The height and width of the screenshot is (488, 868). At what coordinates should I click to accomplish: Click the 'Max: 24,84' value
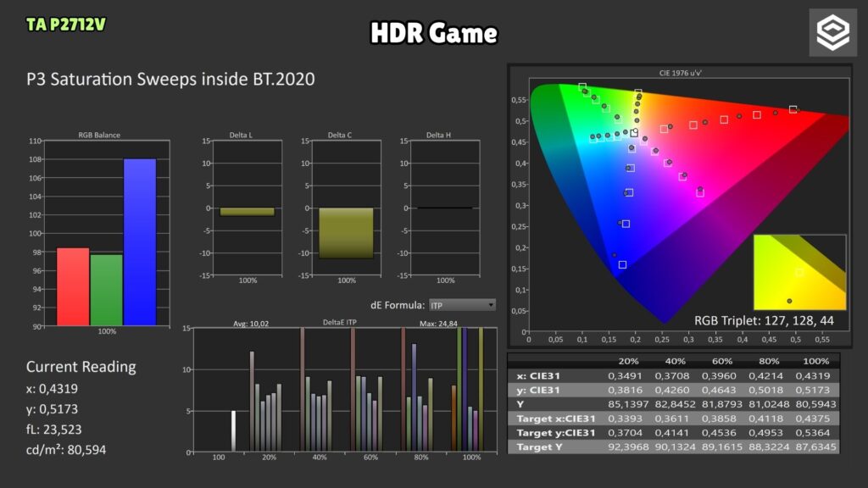point(438,324)
